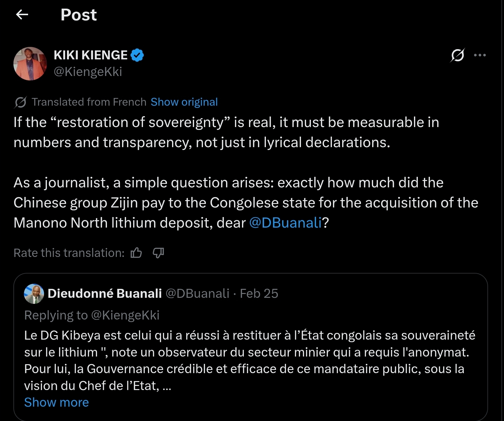Click the @DBuanali mention in the post

tap(285, 223)
